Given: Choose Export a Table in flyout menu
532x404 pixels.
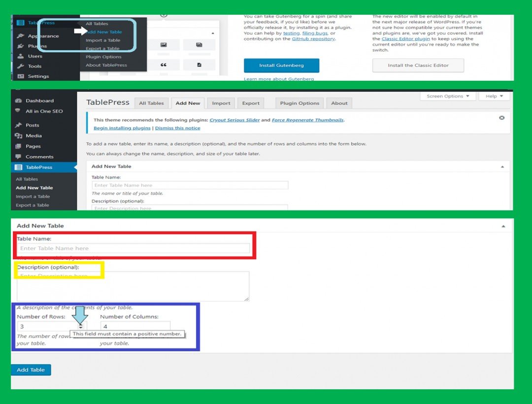Looking at the screenshot, I should pos(102,48).
